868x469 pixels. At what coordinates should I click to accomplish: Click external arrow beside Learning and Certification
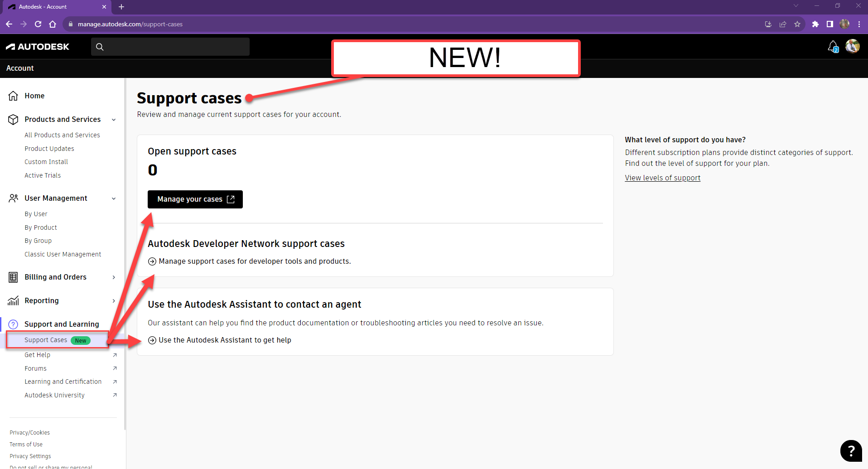tap(115, 382)
